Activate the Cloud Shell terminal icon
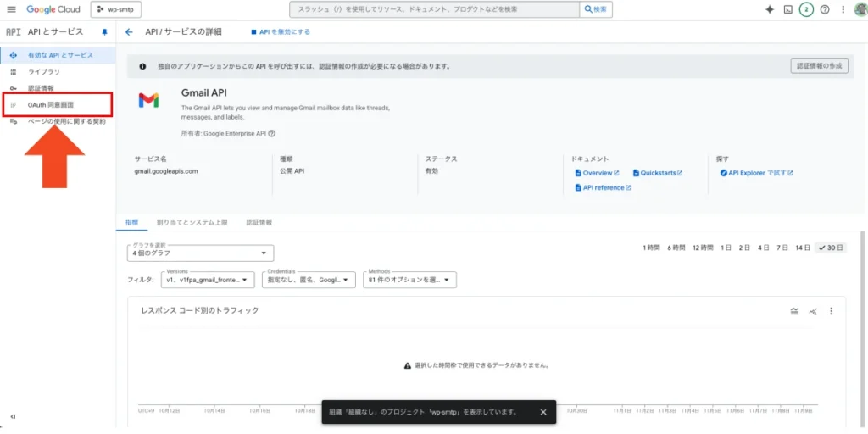Image resolution: width=868 pixels, height=434 pixels. (787, 9)
